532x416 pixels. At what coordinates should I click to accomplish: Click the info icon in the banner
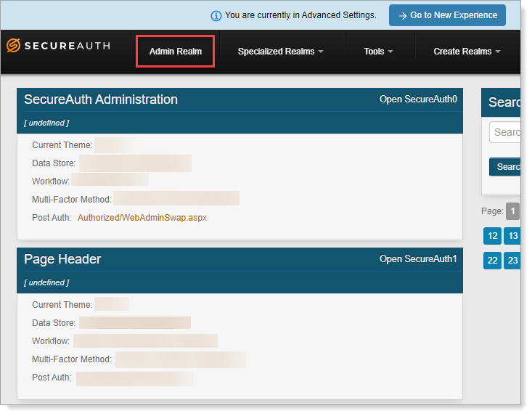216,15
